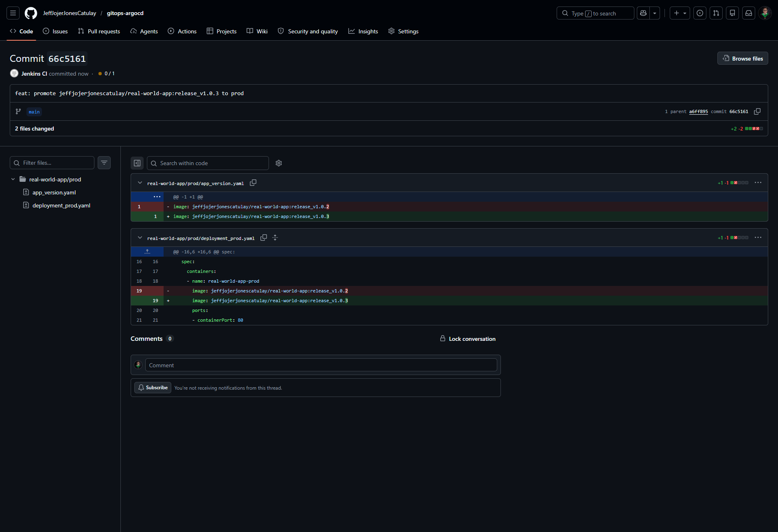Open more options for deployment_prod.yaml diff
The height and width of the screenshot is (532, 778).
[758, 238]
